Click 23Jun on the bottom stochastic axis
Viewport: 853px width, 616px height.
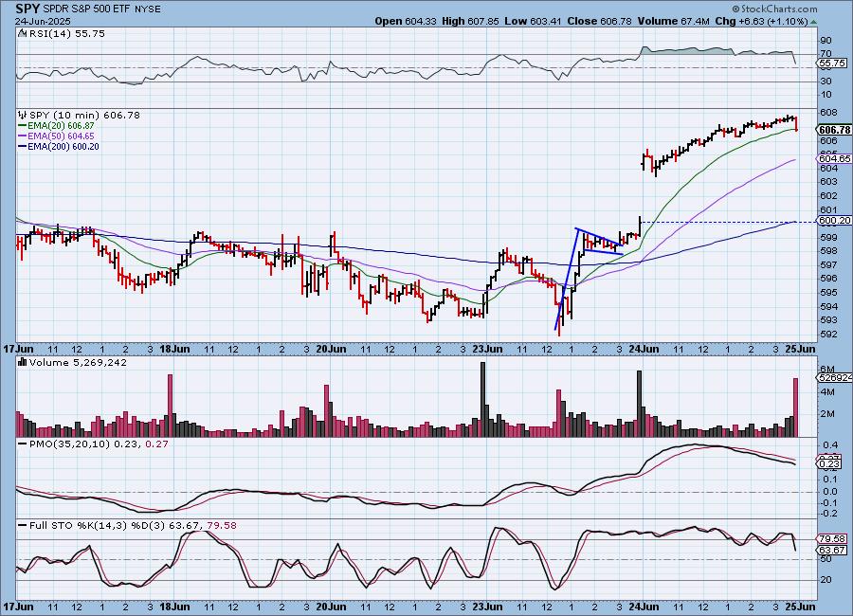click(487, 607)
